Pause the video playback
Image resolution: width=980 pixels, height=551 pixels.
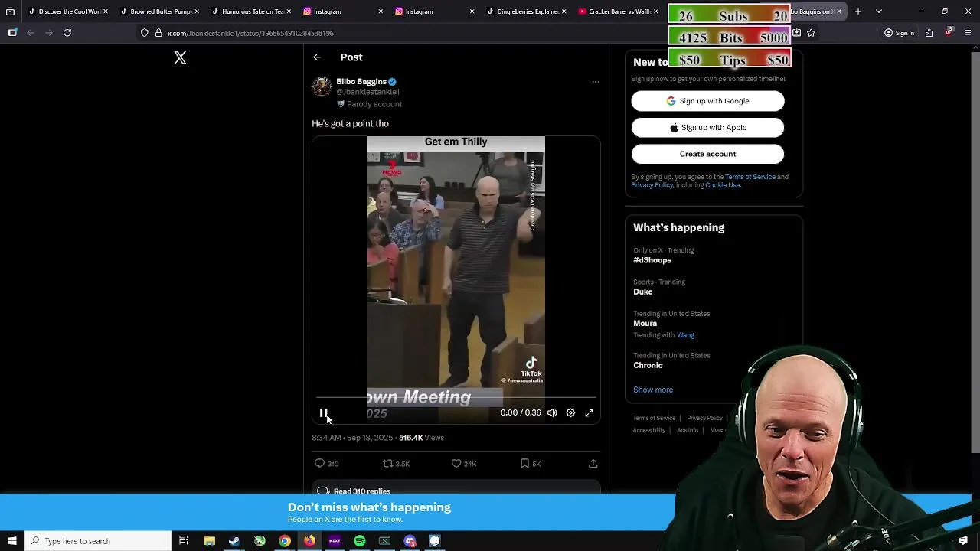click(x=323, y=413)
